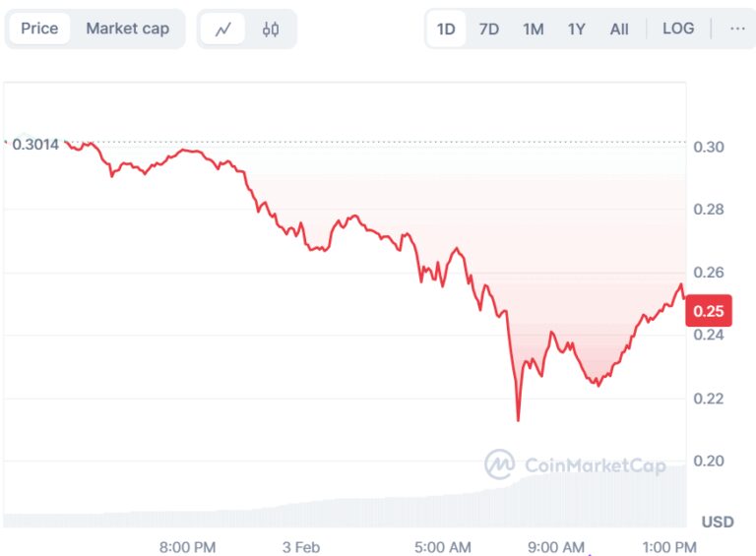
Task: Select the Price tab
Action: click(x=39, y=29)
